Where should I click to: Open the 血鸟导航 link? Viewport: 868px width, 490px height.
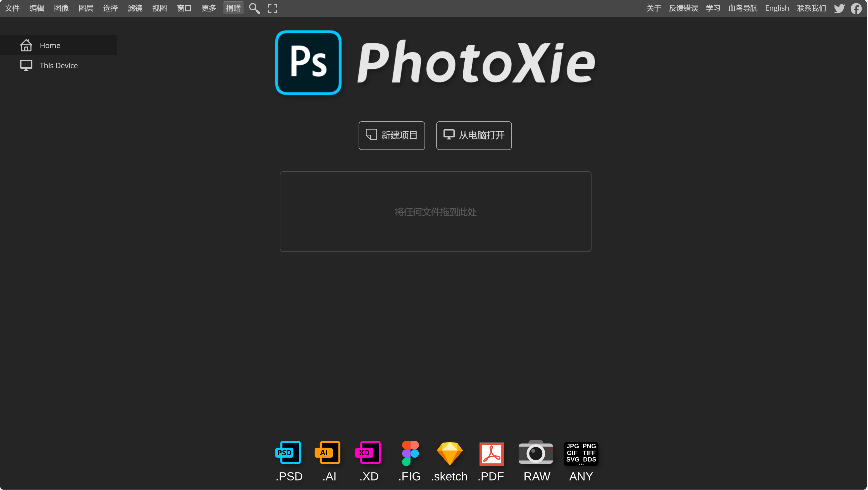point(743,8)
